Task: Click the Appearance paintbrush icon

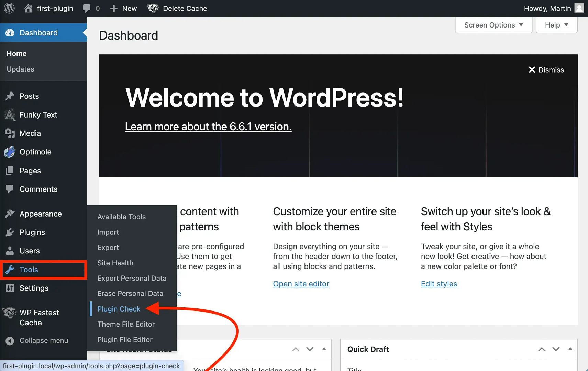Action: [x=10, y=214]
